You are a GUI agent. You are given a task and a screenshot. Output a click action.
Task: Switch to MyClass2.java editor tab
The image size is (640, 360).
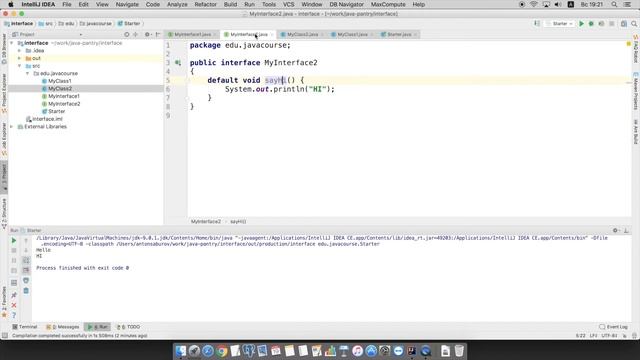point(302,35)
